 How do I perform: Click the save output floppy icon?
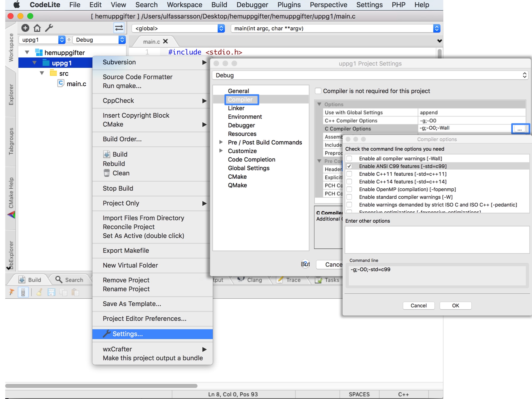point(51,292)
